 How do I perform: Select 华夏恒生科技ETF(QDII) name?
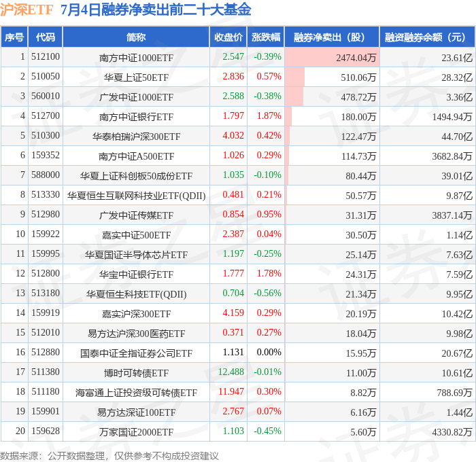pos(136,294)
